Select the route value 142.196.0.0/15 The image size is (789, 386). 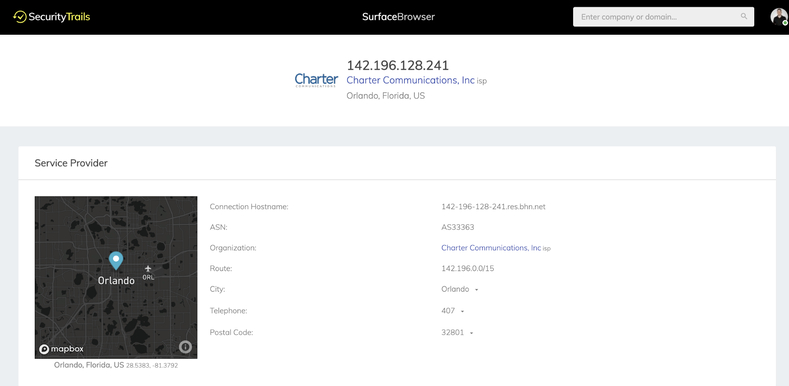[467, 268]
